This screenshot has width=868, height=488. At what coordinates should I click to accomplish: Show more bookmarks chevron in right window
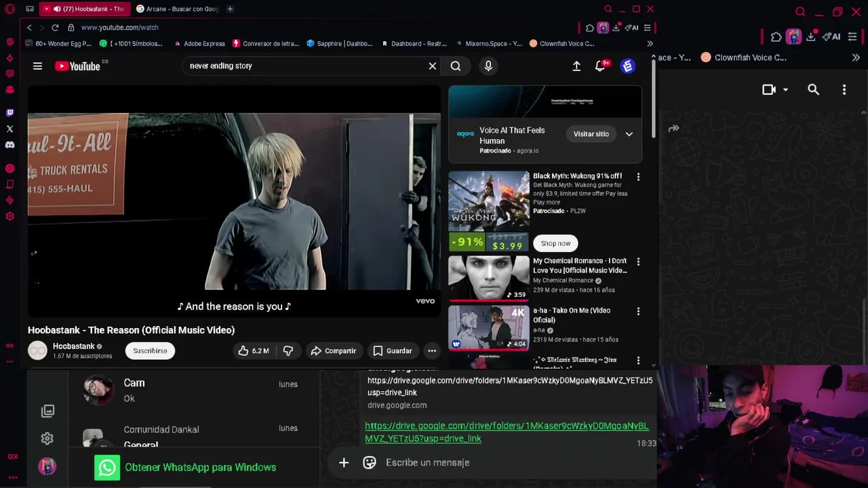856,58
